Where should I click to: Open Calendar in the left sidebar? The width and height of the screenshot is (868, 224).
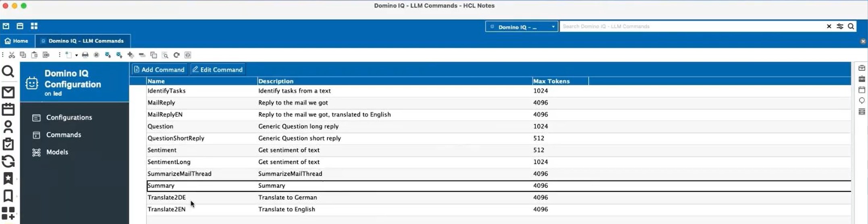click(8, 109)
